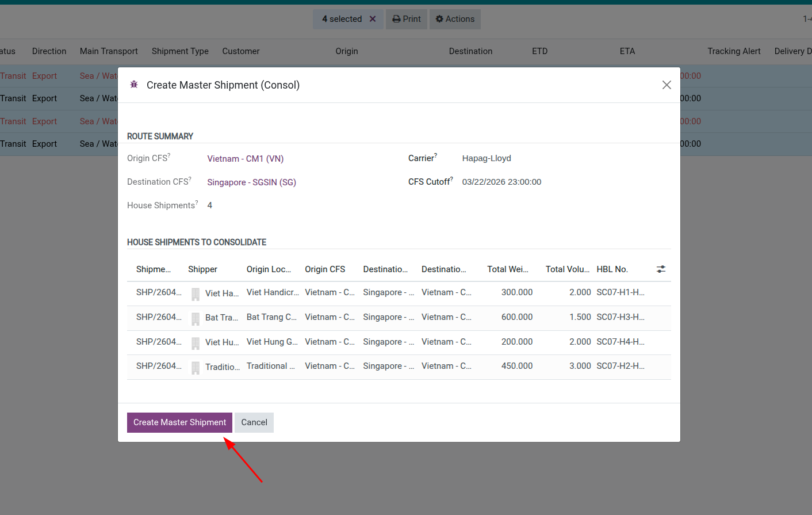Viewport: 812px width, 515px height.
Task: Click the avatar icon beside Bat Tra shipper
Action: (x=195, y=318)
